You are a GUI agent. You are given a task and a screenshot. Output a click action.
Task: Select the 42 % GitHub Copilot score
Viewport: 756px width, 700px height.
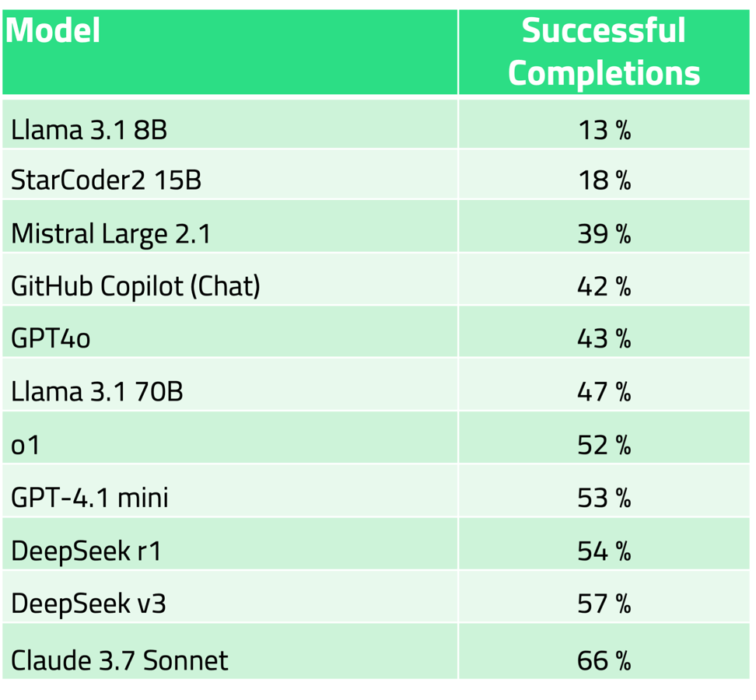pyautogui.click(x=604, y=286)
